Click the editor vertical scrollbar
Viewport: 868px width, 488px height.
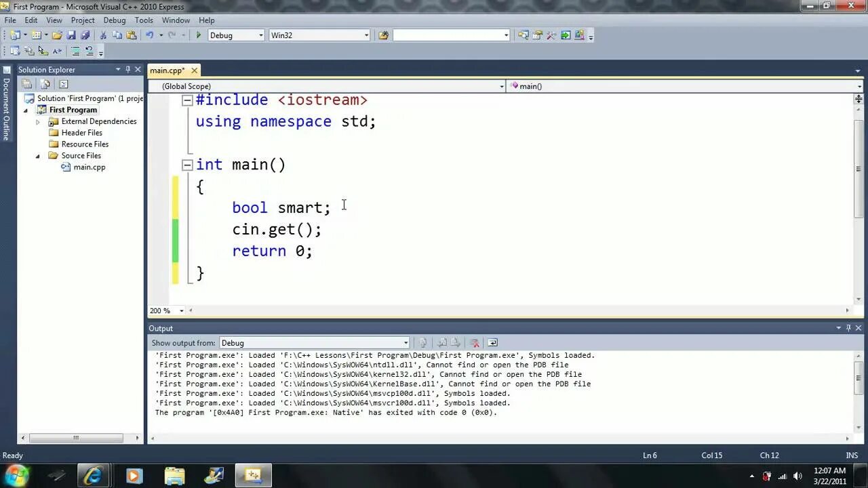[x=859, y=169]
